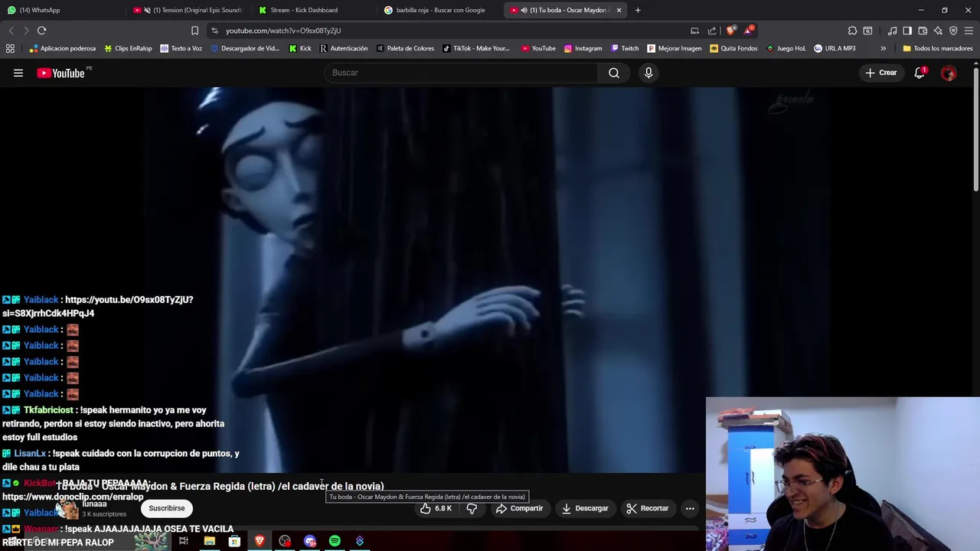
Task: Switch to the Tension Original Epic Soundtrack tab
Action: pos(187,10)
